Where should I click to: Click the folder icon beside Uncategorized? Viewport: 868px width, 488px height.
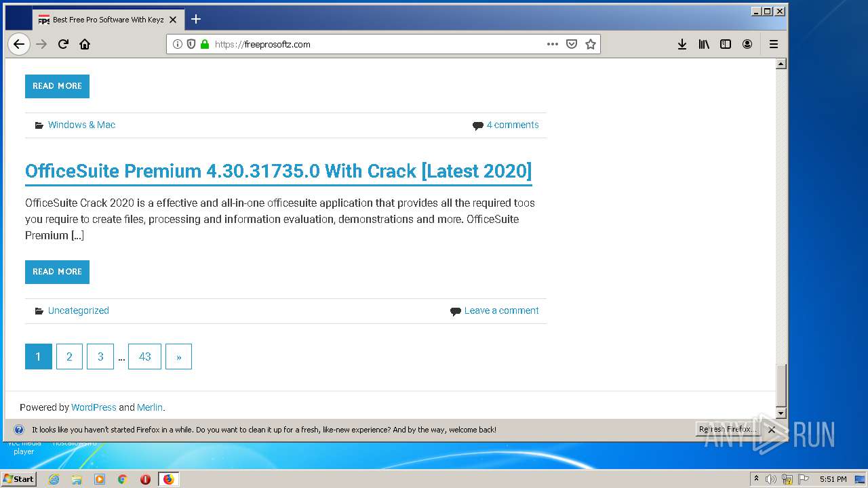(x=39, y=311)
